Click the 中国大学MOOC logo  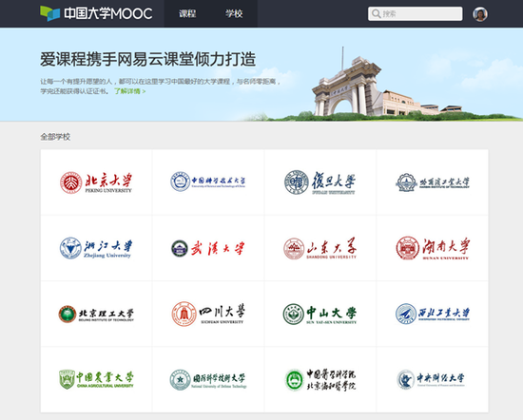96,13
